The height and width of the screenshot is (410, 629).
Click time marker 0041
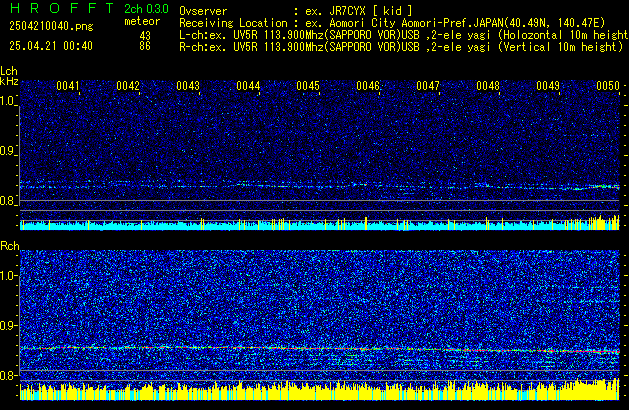[x=68, y=86]
